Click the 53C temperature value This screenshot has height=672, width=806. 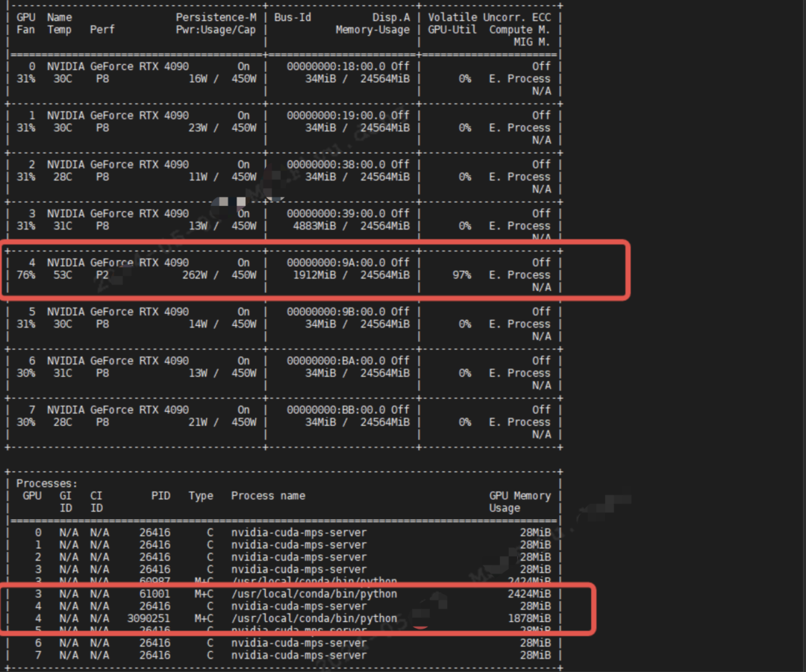tap(63, 275)
